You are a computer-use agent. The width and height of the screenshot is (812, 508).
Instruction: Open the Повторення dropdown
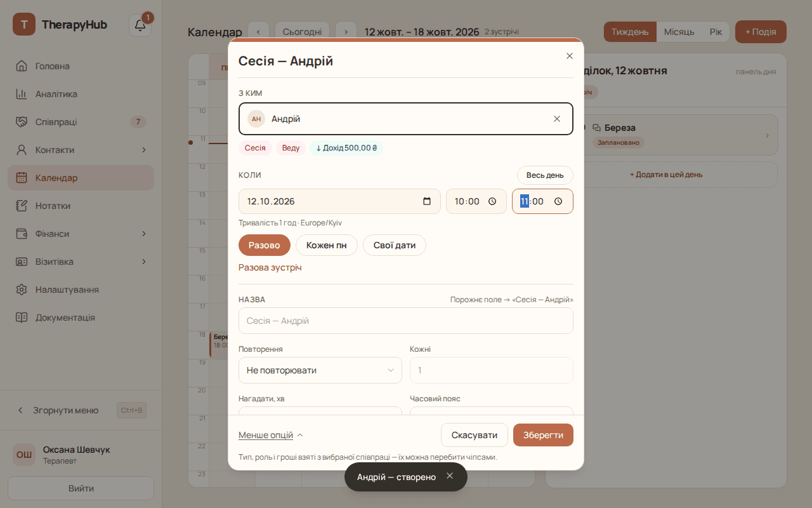point(320,370)
